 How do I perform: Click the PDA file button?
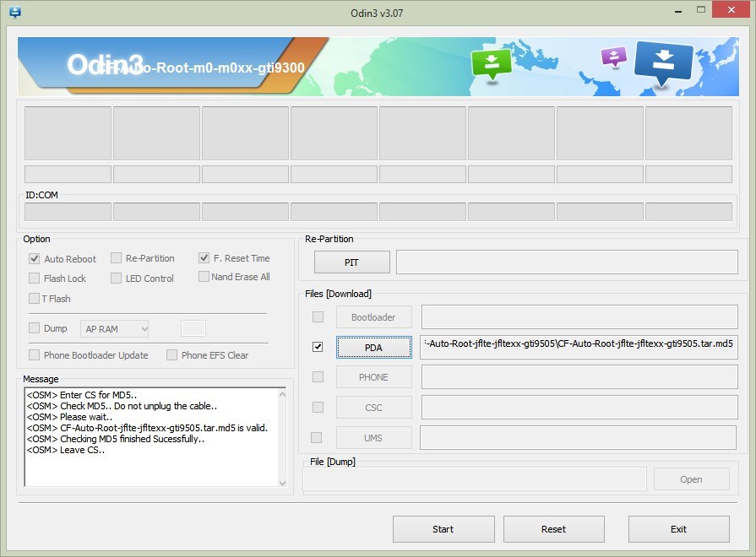point(373,348)
